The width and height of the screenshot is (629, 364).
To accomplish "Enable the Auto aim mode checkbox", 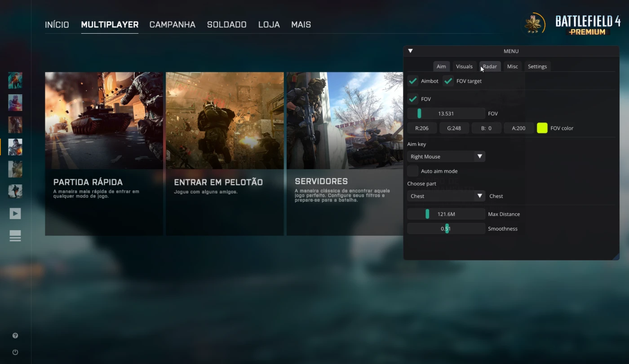I will coord(413,171).
